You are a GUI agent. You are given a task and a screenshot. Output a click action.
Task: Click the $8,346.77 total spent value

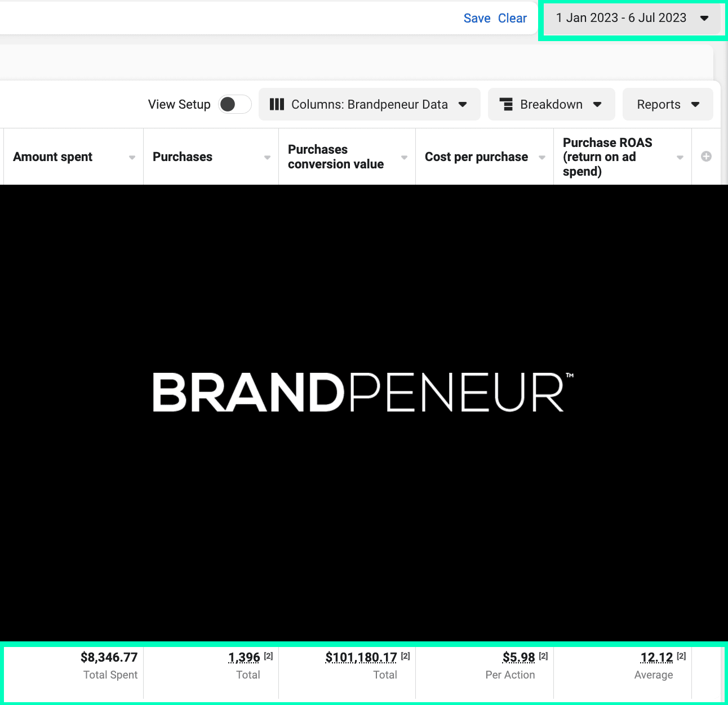[x=109, y=657]
